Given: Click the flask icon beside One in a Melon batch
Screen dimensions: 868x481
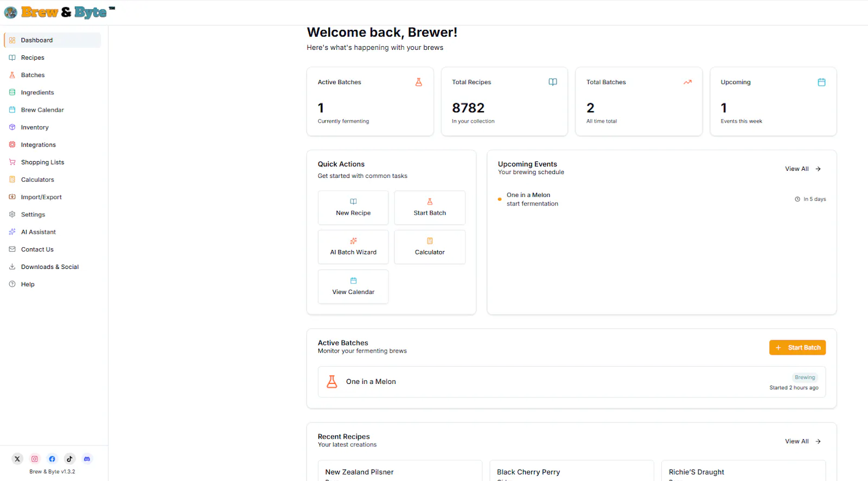Looking at the screenshot, I should click(332, 382).
